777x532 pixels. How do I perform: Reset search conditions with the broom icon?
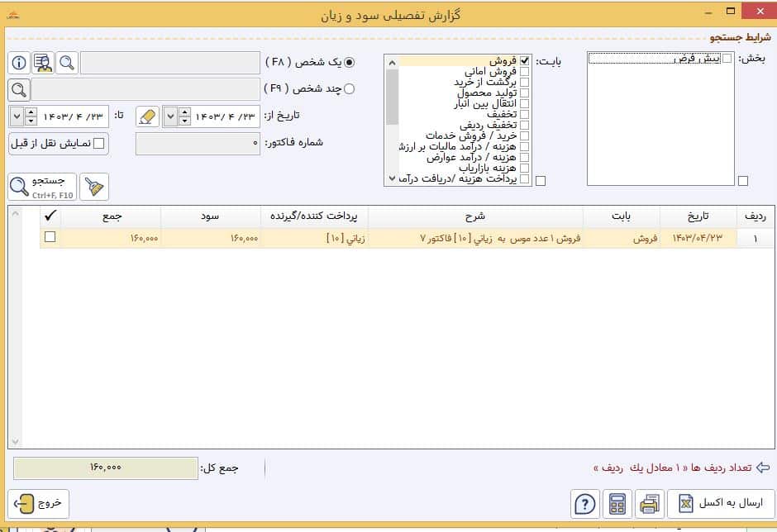(94, 187)
